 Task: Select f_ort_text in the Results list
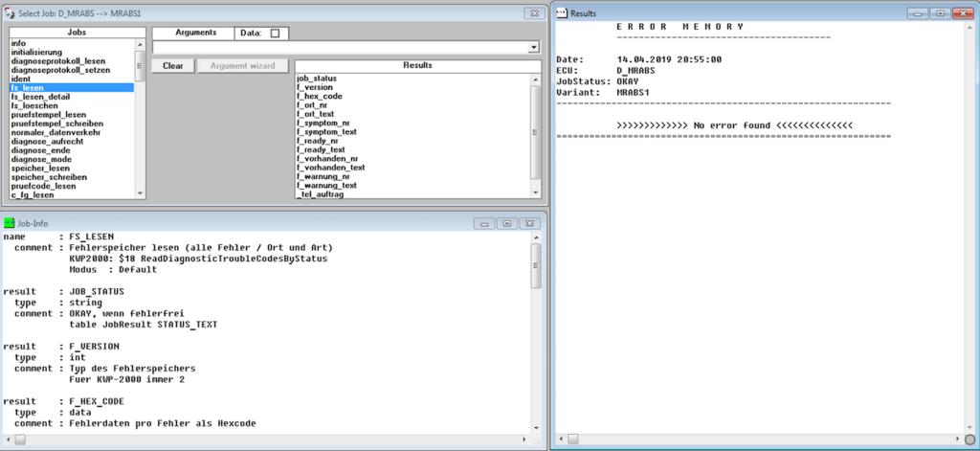[320, 114]
